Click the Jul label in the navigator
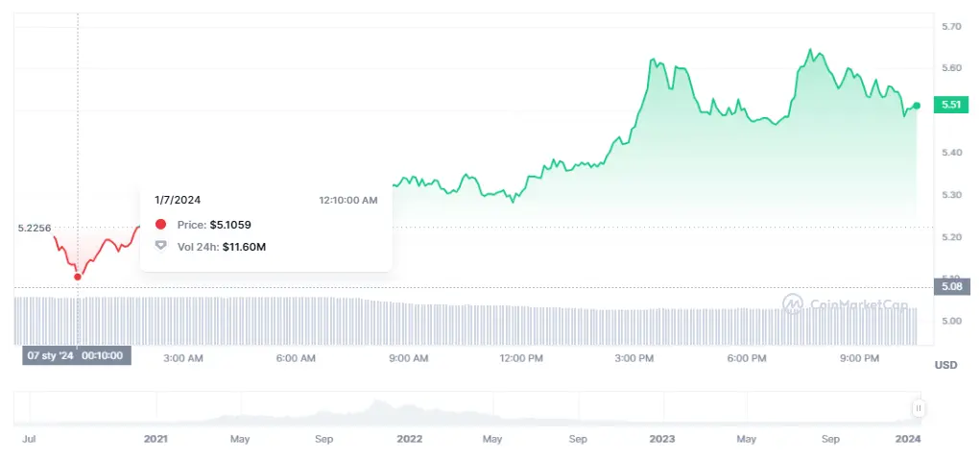Viewport: 980px width, 460px height. click(30, 438)
